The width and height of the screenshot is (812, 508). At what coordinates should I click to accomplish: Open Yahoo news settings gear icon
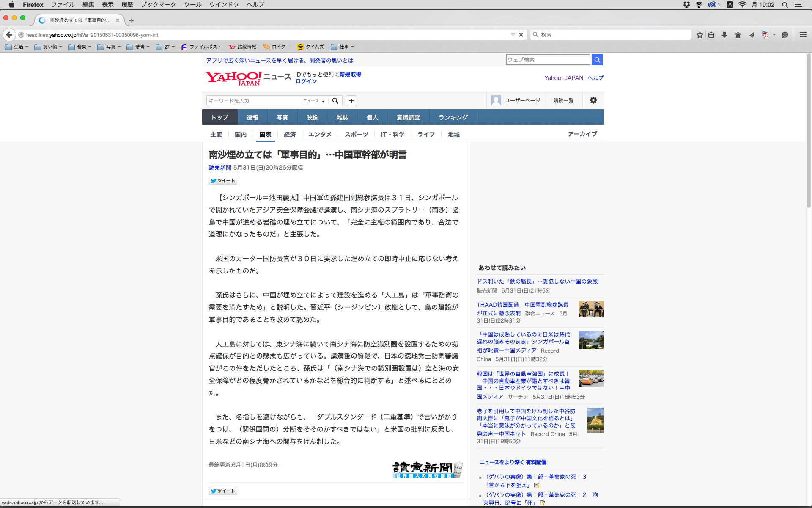pyautogui.click(x=593, y=100)
